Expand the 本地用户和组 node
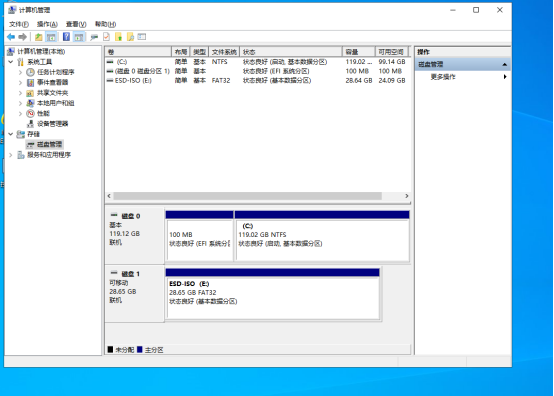Screen dimensions: 554x396 (x=20, y=103)
